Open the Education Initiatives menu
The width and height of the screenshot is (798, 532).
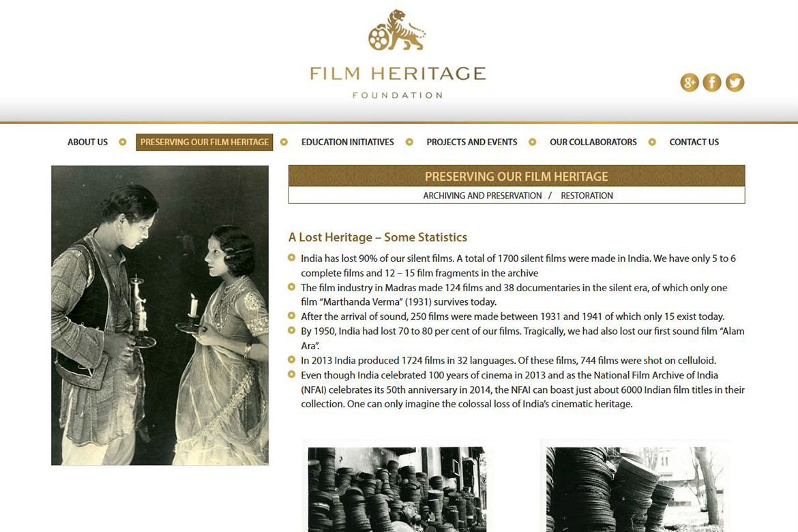point(348,142)
